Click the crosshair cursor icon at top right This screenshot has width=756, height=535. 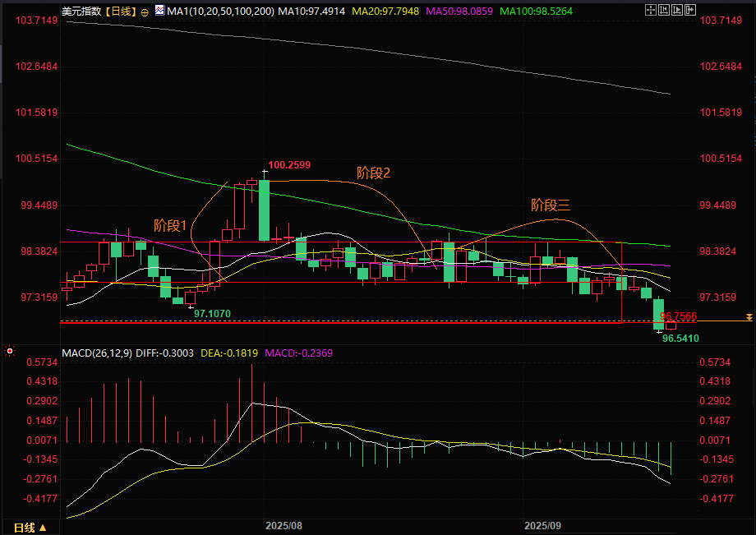(x=651, y=10)
